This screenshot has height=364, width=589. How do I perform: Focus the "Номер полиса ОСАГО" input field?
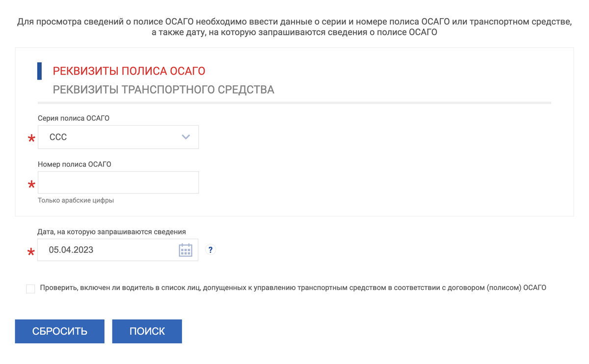click(118, 182)
